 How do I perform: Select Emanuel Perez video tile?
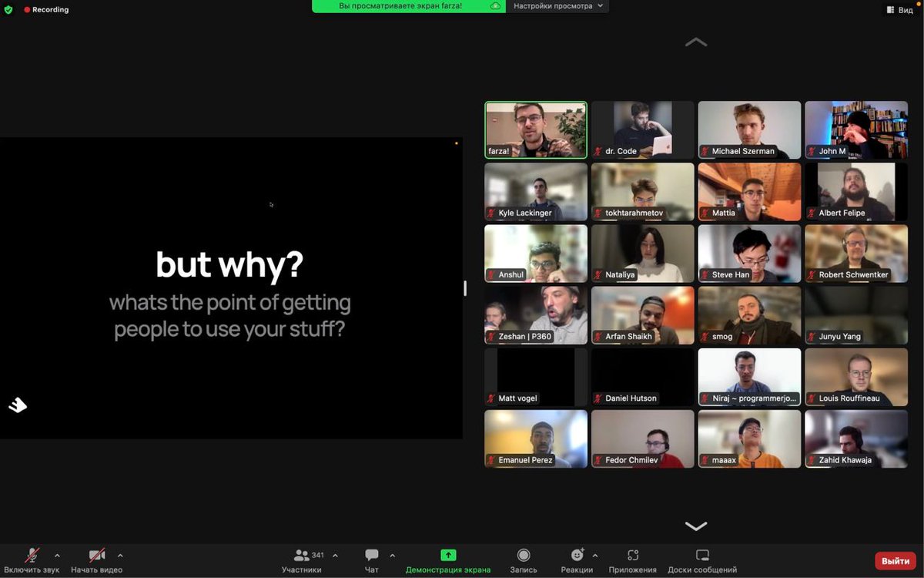click(x=536, y=439)
